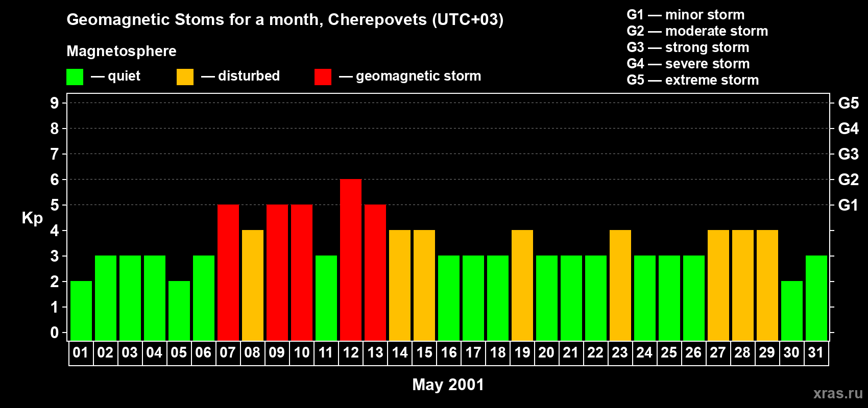Click the G1 minor storm legend line
The height and width of the screenshot is (408, 868).
click(686, 15)
